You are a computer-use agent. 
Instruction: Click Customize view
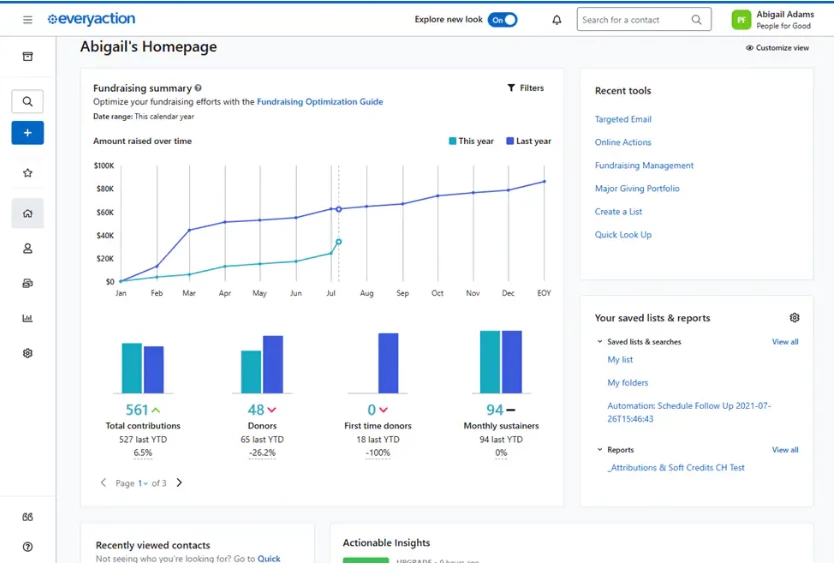(x=777, y=48)
